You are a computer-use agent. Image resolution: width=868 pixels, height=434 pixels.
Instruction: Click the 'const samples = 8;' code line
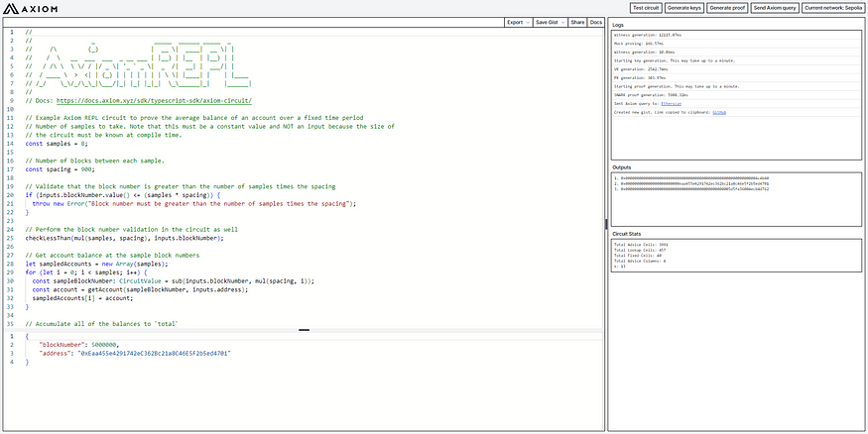pyautogui.click(x=57, y=144)
